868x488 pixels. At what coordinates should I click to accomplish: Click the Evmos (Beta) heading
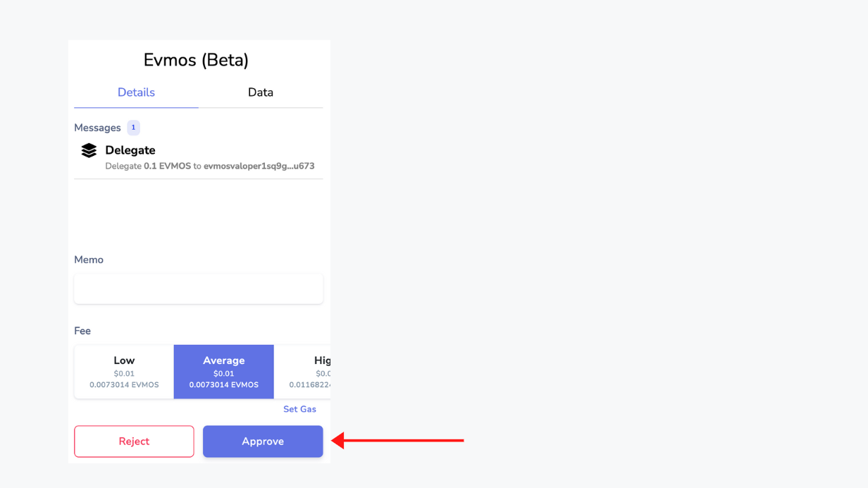pos(196,60)
